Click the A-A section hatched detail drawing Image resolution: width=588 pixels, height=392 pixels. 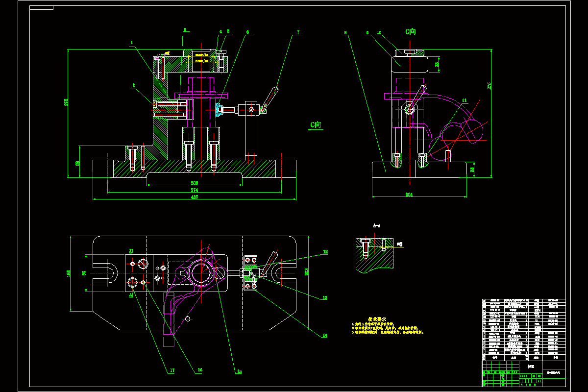pos(374,255)
